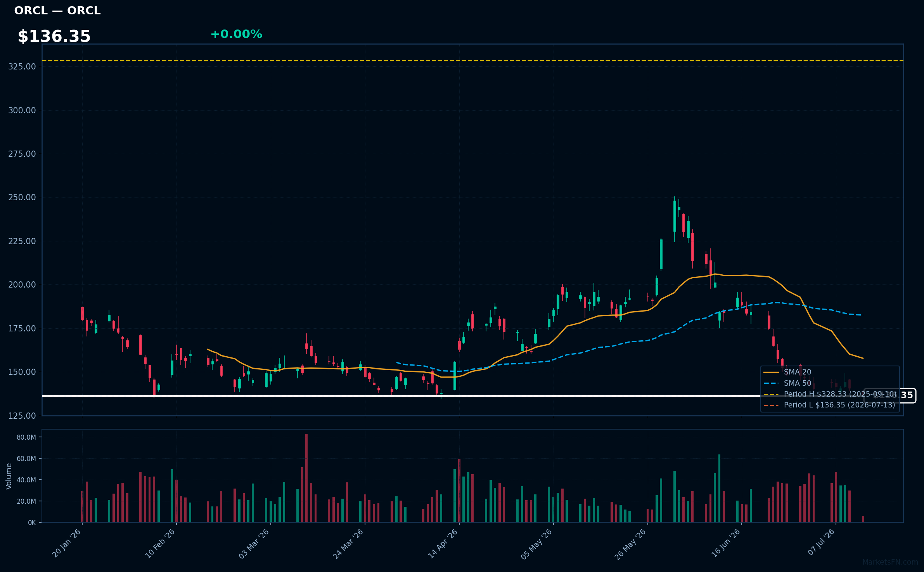Screen dimensions: 924x572
Task: Click the +0.00% change indicator
Action: [236, 34]
